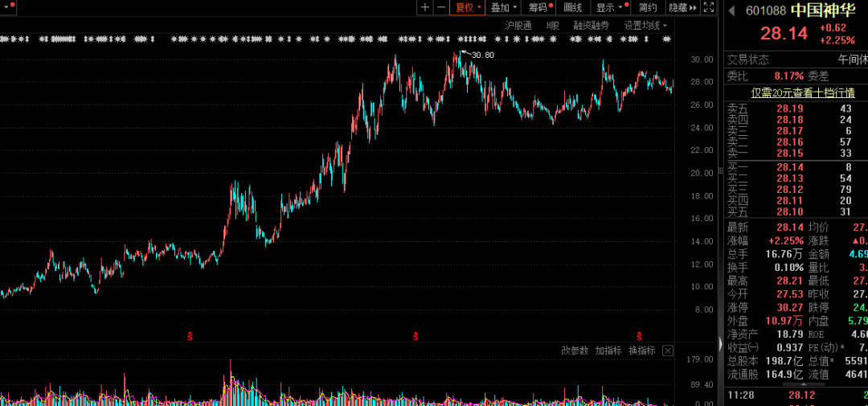868x406 pixels.
Task: Toggle the 沪股通 overlay
Action: [518, 26]
